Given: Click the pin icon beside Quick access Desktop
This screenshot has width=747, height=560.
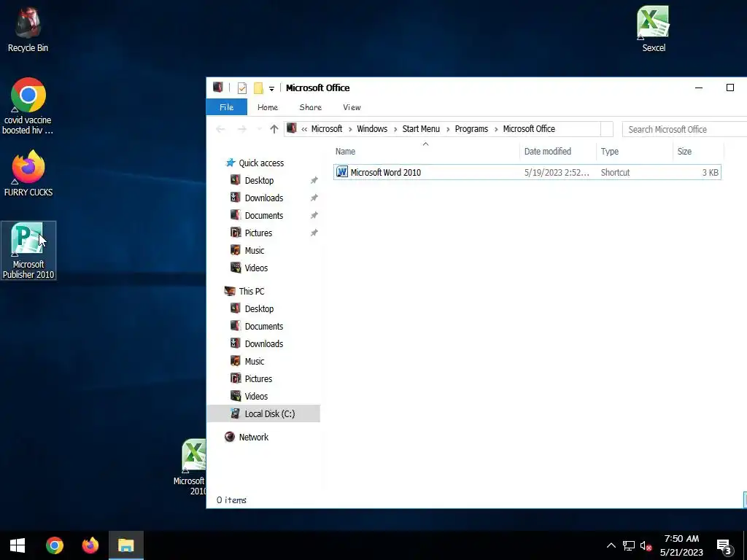Looking at the screenshot, I should click(314, 181).
